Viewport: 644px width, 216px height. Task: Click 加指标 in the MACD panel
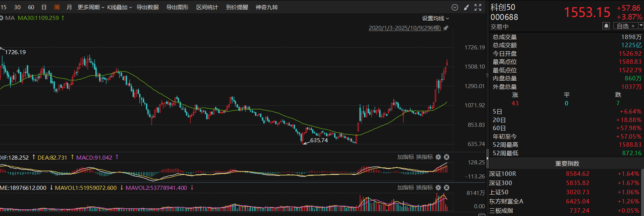point(406,157)
